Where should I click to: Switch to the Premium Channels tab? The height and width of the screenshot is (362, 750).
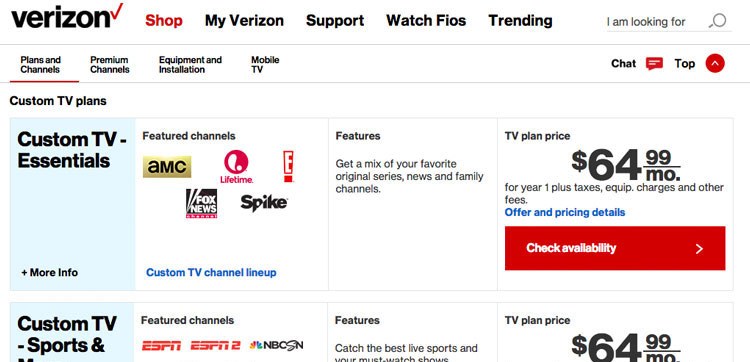click(x=110, y=65)
